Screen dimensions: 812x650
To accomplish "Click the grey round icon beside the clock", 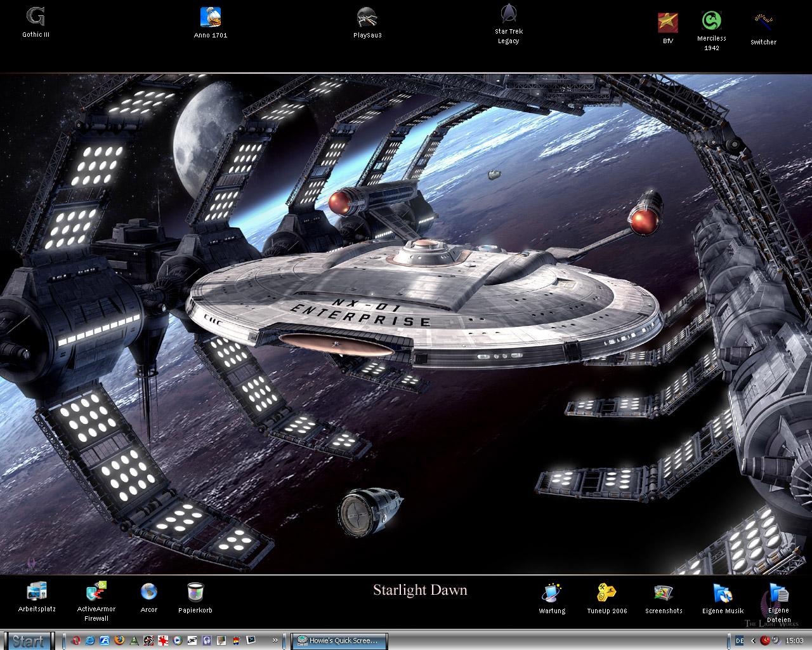I will click(776, 640).
